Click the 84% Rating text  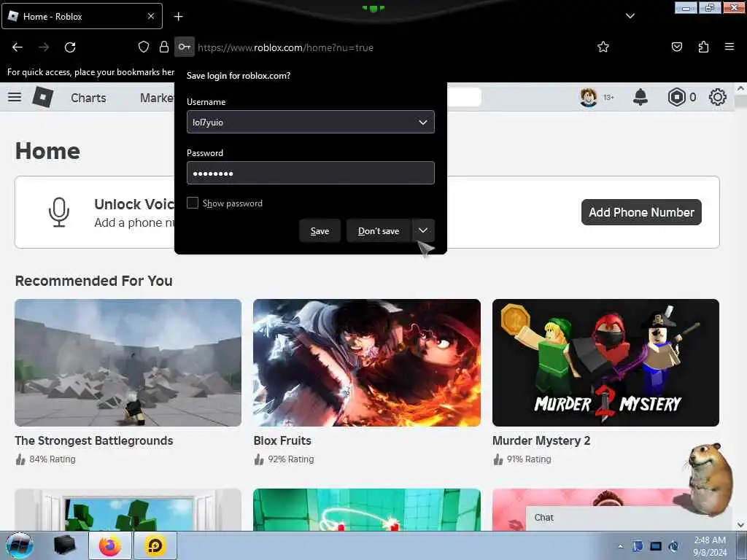53,459
